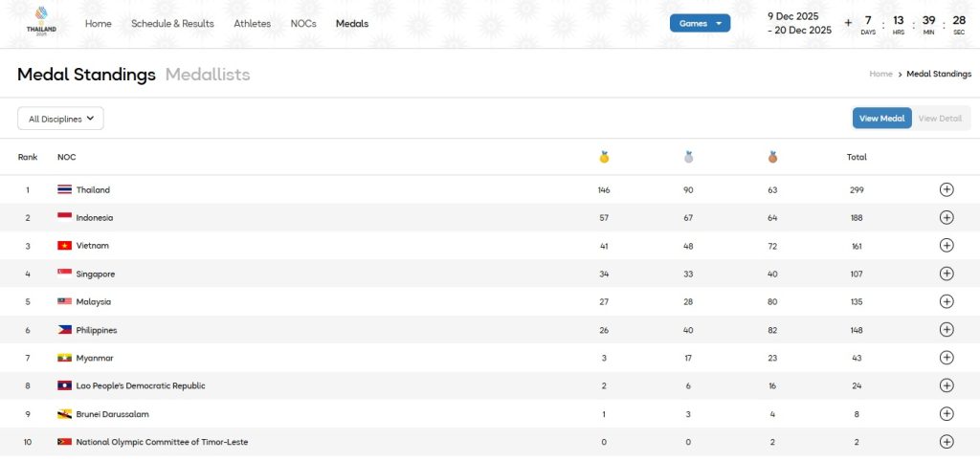Open the Schedule & Results menu
Viewport: 980px width, 461px height.
tap(172, 23)
